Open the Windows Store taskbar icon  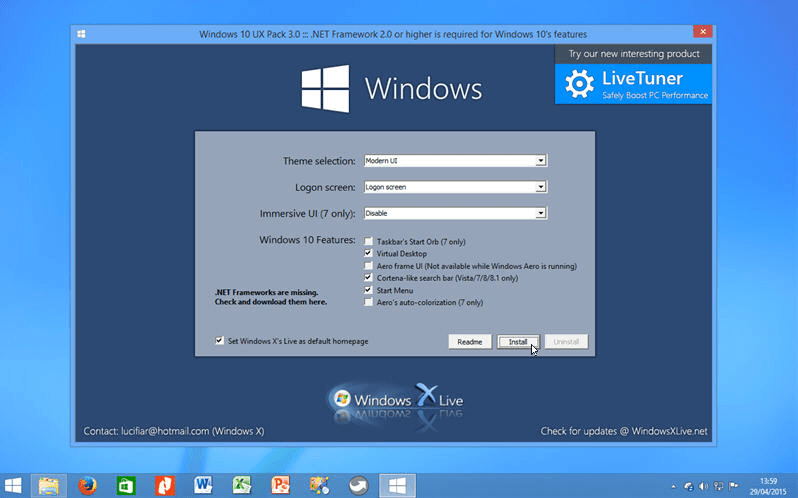[126, 485]
